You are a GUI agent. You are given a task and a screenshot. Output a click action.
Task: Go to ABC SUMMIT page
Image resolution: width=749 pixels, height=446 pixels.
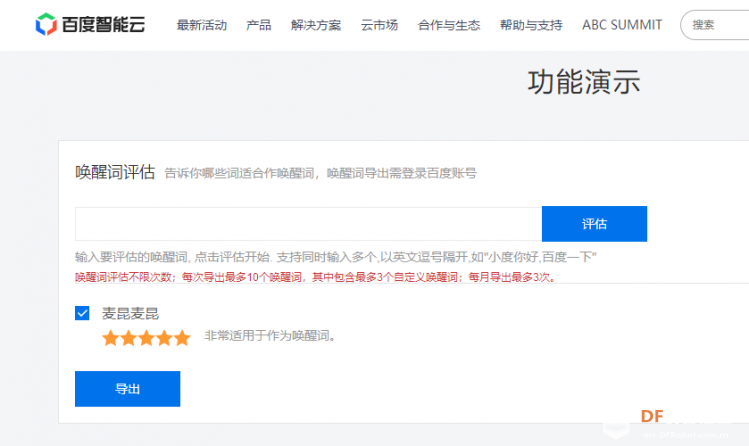click(622, 25)
